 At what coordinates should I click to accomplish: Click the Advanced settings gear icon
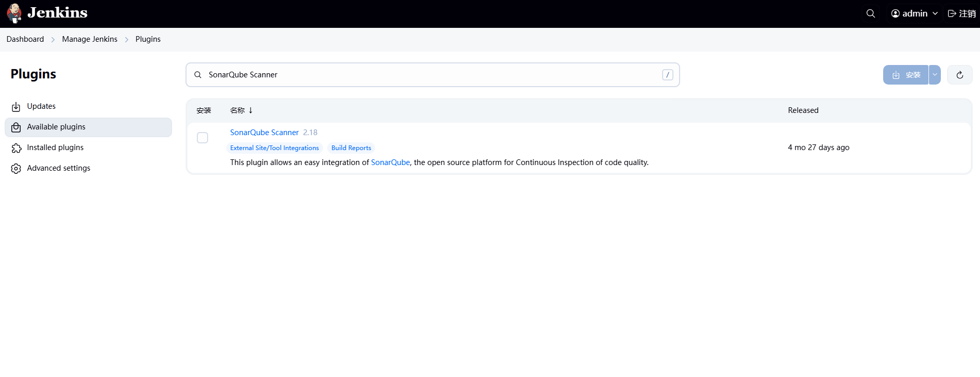[x=16, y=169]
